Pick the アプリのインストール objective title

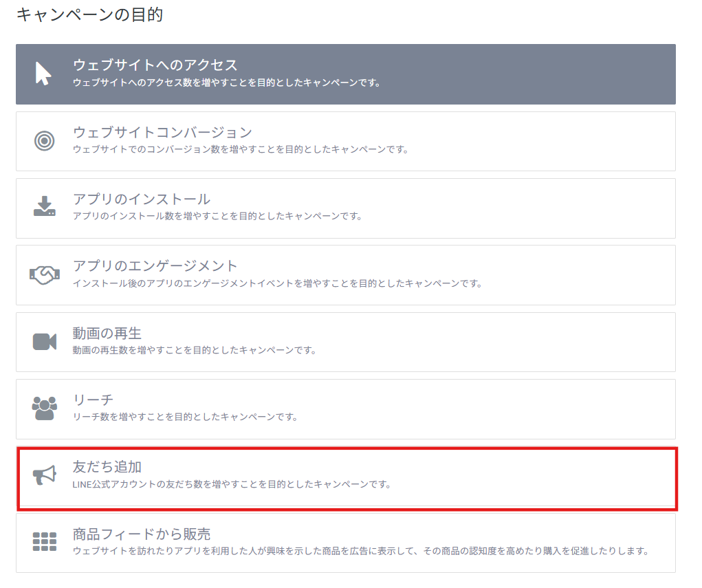pyautogui.click(x=141, y=199)
